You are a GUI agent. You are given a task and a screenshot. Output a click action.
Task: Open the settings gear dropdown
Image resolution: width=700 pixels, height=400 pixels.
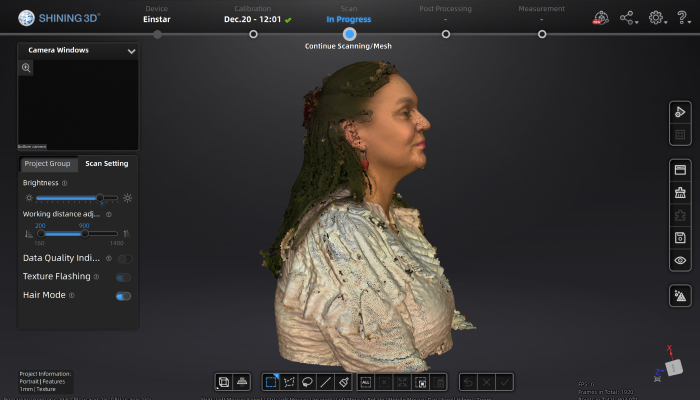click(658, 18)
